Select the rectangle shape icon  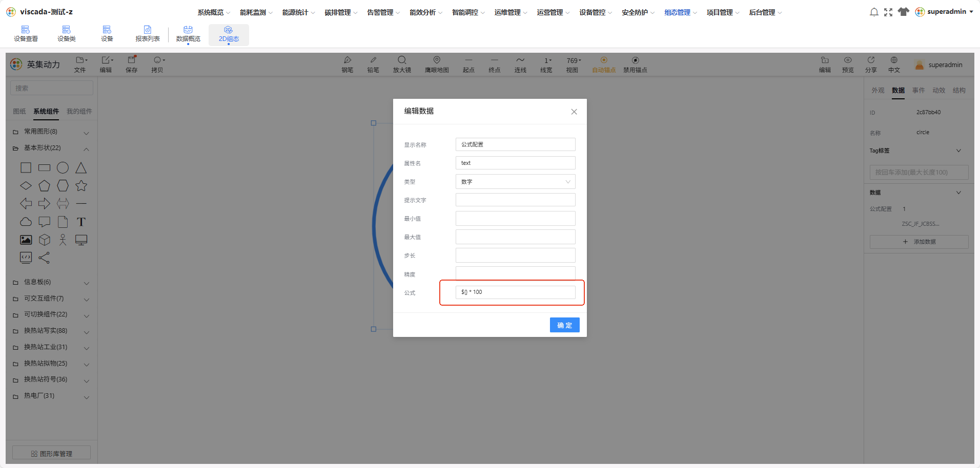coord(45,168)
